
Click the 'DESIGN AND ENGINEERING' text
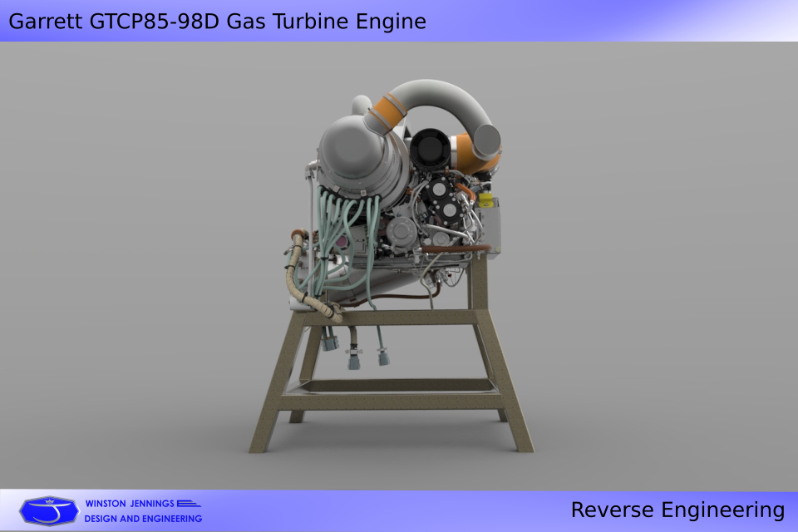click(143, 519)
